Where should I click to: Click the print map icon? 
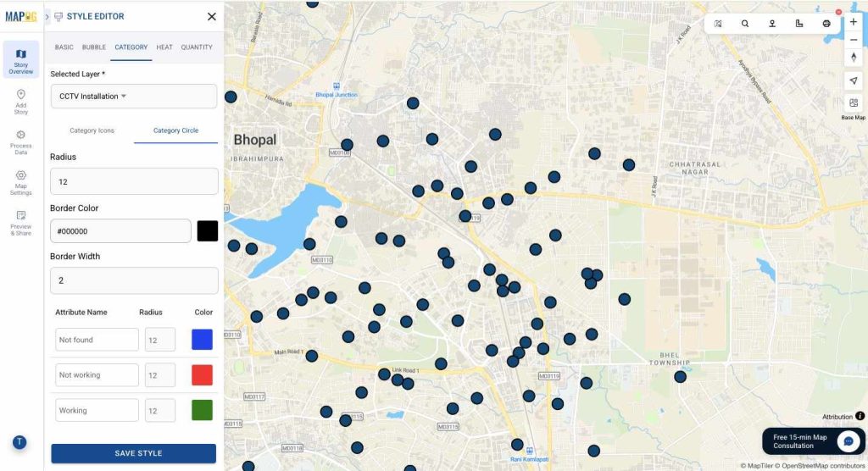tap(826, 24)
